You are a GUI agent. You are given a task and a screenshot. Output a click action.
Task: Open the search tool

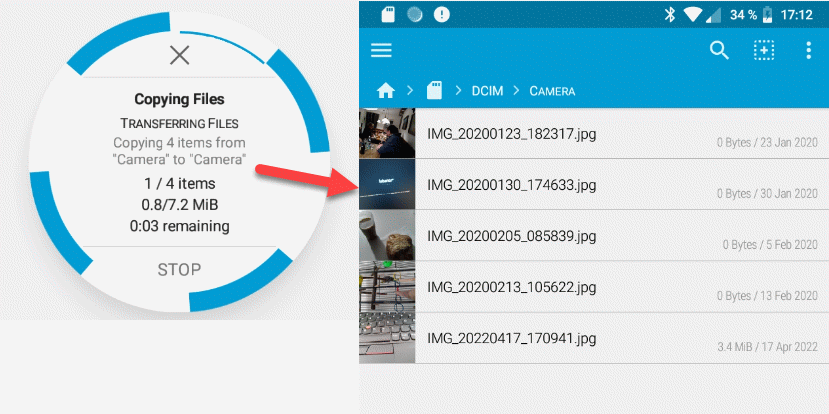tap(719, 50)
